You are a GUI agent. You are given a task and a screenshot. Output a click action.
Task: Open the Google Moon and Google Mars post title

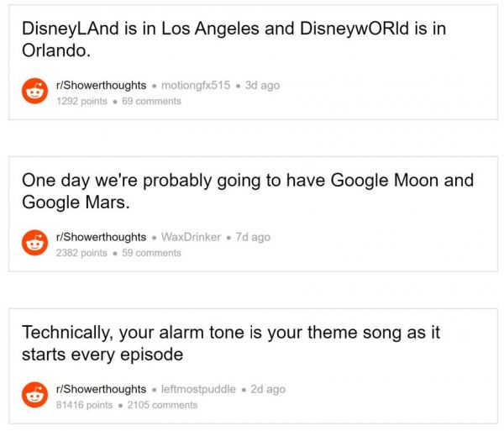(248, 191)
